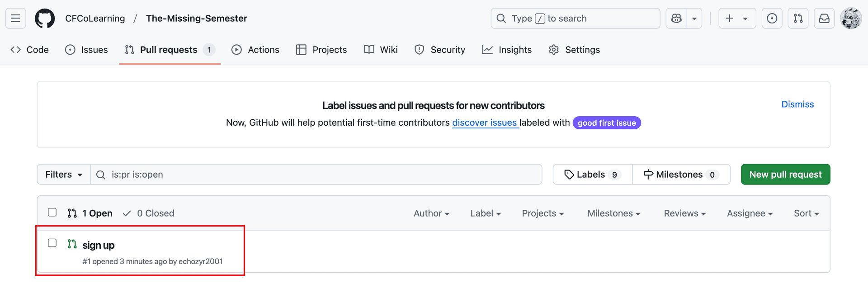Open the Issues shortcut icon in header
The height and width of the screenshot is (284, 868).
772,19
